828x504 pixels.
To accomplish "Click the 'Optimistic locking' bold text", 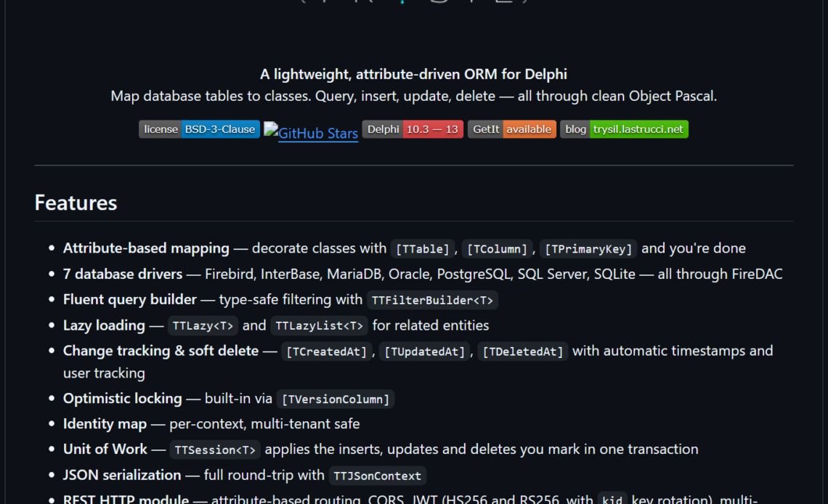I will click(x=123, y=399).
